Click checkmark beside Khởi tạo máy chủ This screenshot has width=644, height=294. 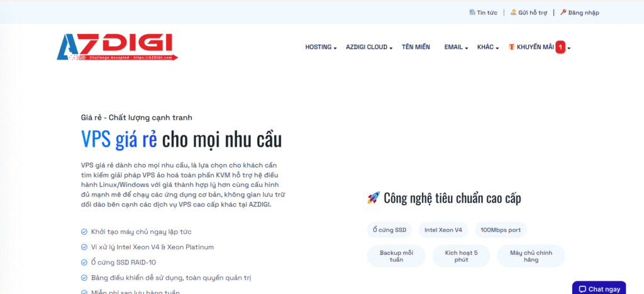tap(84, 232)
